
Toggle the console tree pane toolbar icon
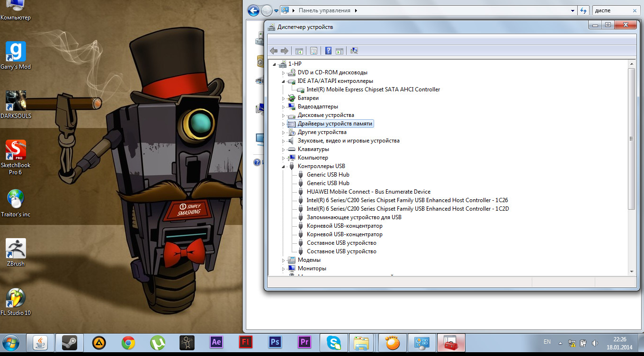click(299, 51)
